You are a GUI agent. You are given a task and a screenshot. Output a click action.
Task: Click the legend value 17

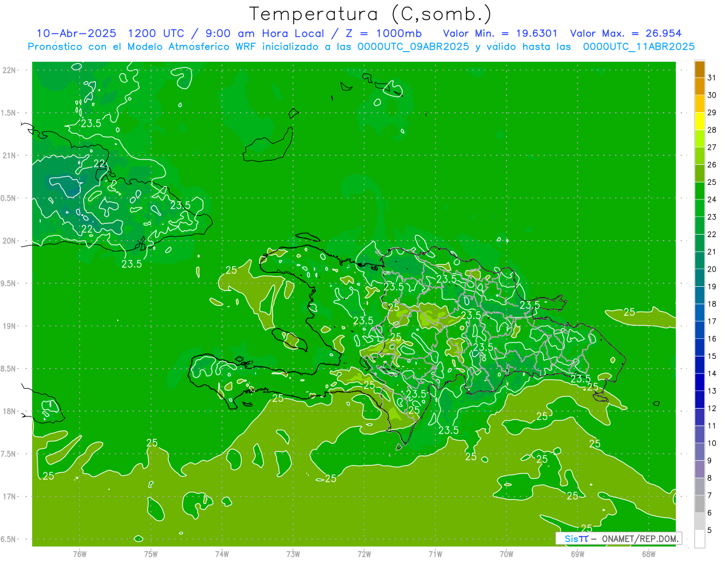(712, 321)
